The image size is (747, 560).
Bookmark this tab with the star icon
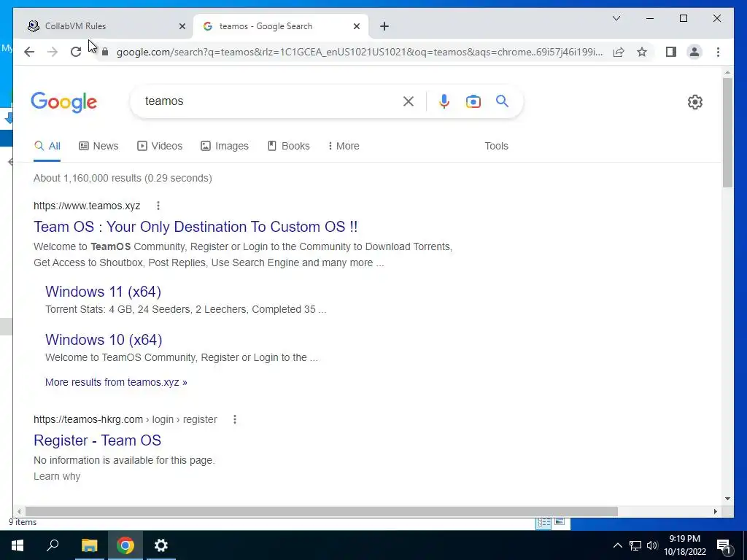point(642,52)
